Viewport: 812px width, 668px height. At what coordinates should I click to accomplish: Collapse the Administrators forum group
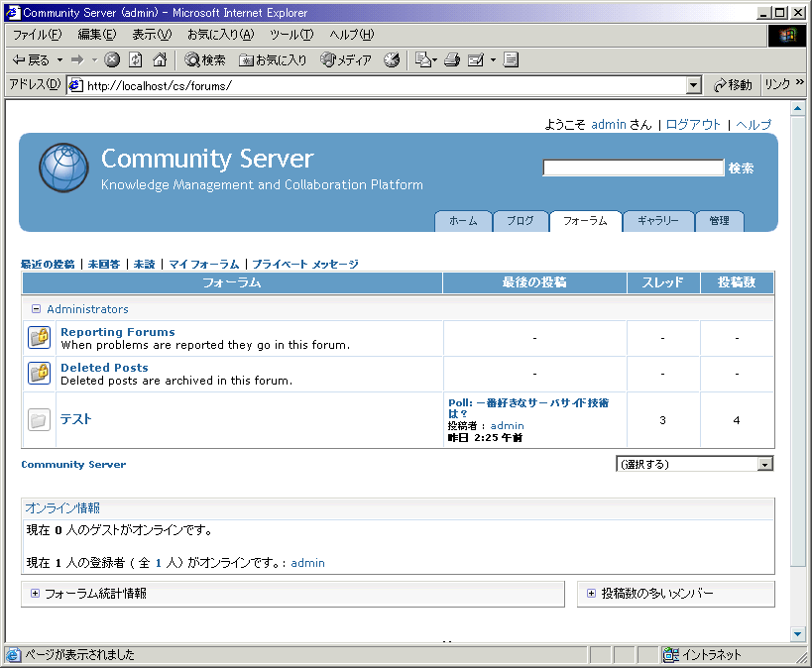(36, 309)
